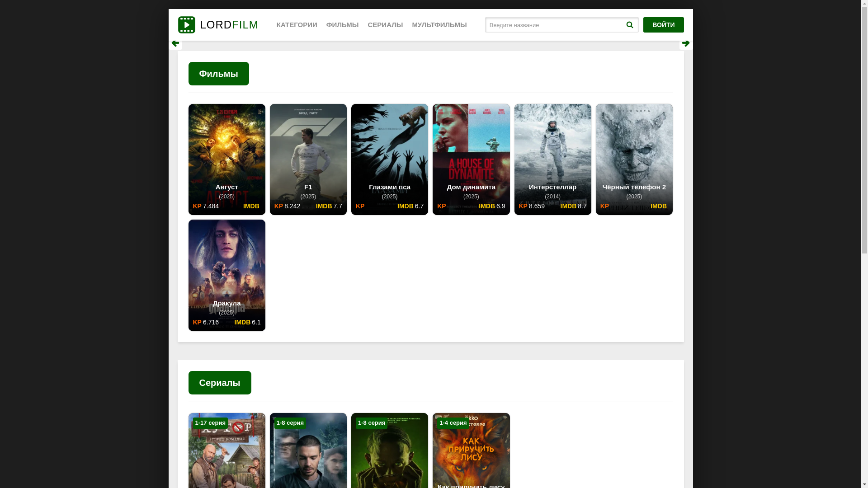Click the search magnifier icon
The image size is (868, 488).
pos(629,25)
